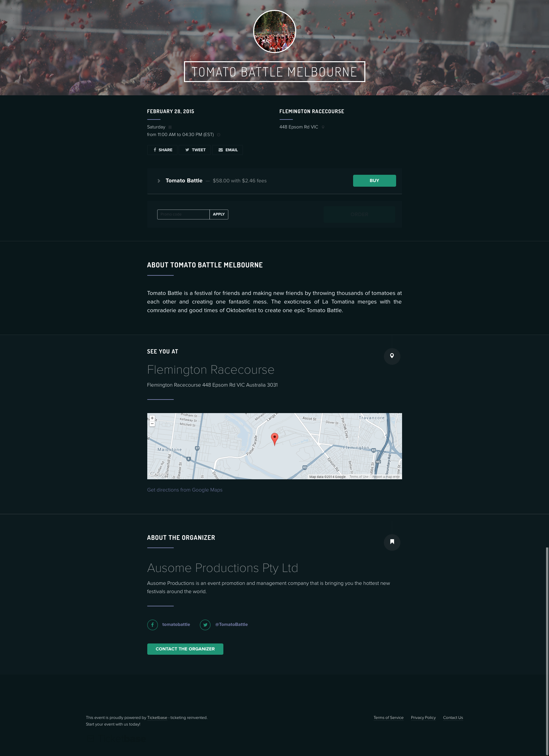Click the clock icon beside event time
This screenshot has width=549, height=756.
(219, 135)
